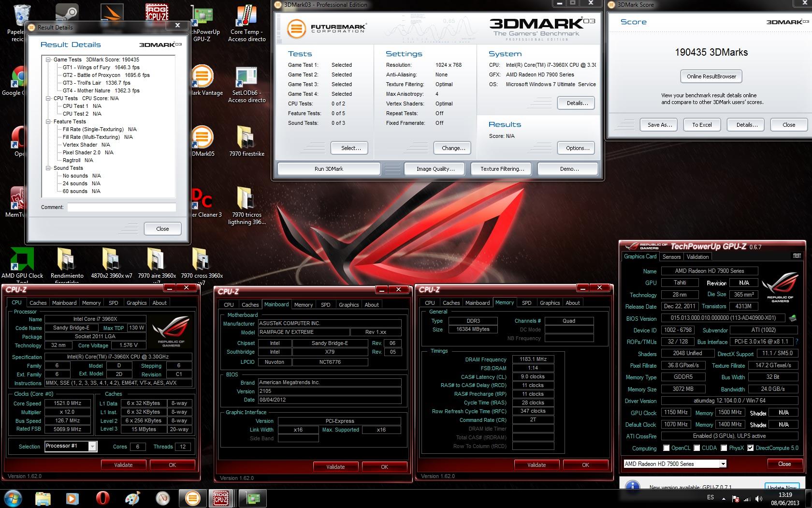Collapse the Feature Tests tree node
The image size is (812, 508).
(48, 121)
